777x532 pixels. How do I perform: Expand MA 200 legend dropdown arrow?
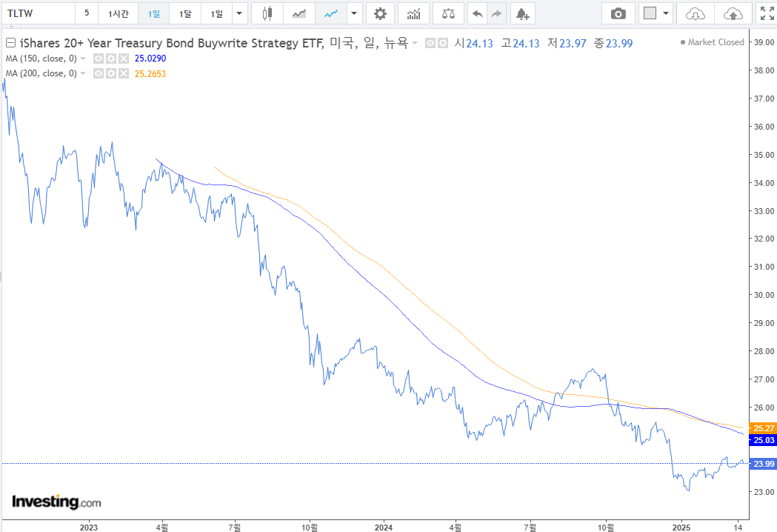click(83, 74)
